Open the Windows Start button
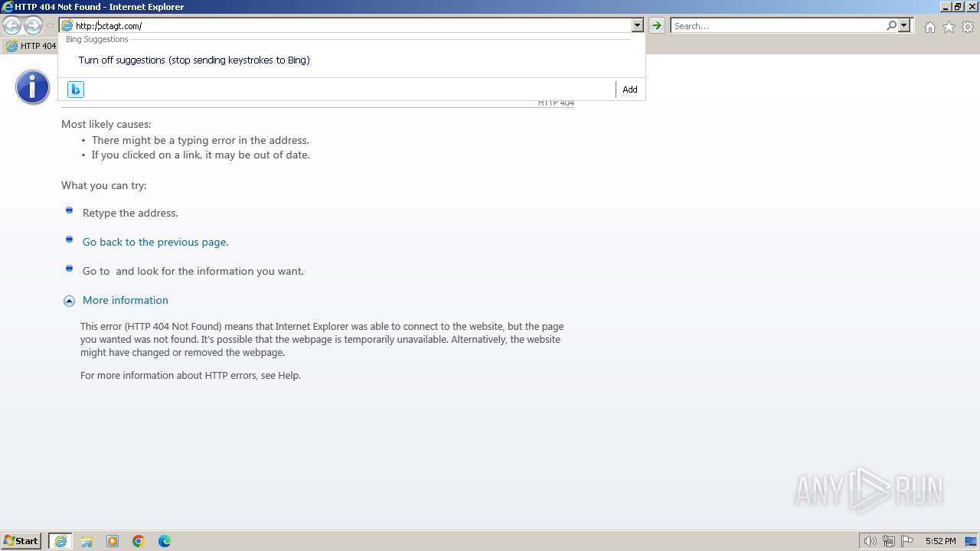 (x=21, y=541)
